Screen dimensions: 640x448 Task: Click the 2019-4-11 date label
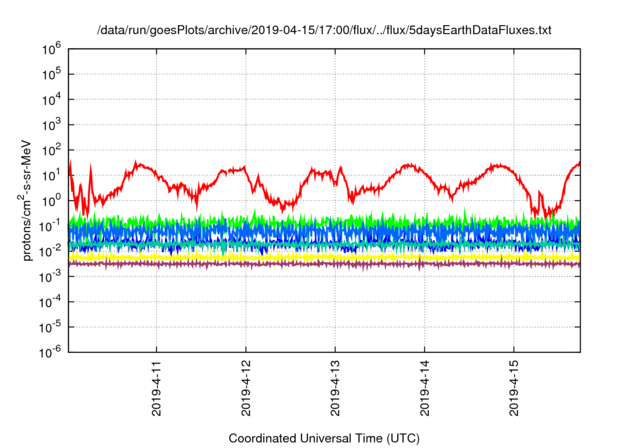click(x=157, y=388)
